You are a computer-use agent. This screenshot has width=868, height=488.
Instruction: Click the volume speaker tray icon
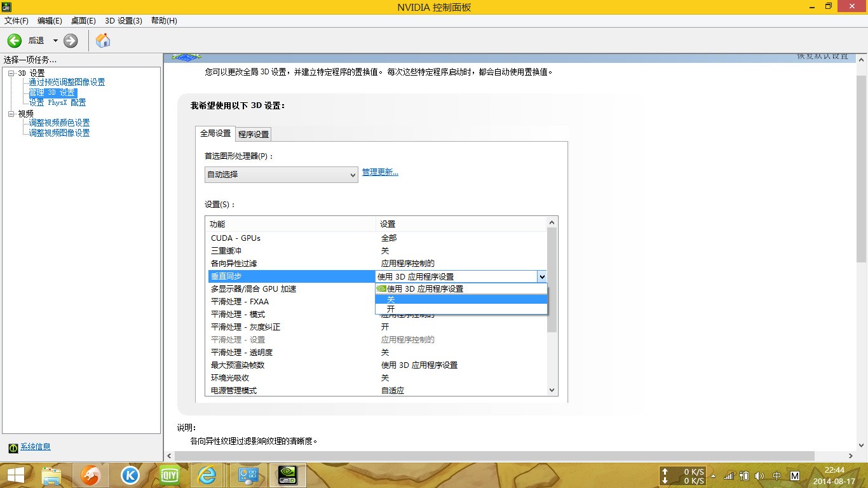[x=759, y=476]
